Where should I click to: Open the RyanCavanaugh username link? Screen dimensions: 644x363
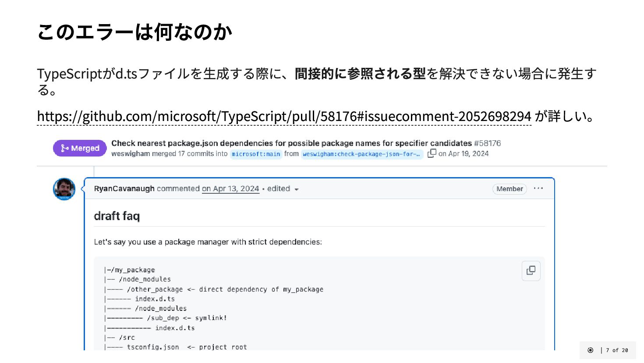coord(124,189)
